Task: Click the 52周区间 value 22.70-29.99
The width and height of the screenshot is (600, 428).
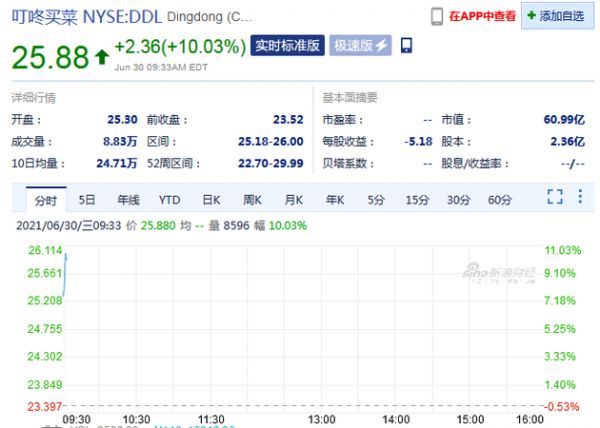Action: coord(271,163)
